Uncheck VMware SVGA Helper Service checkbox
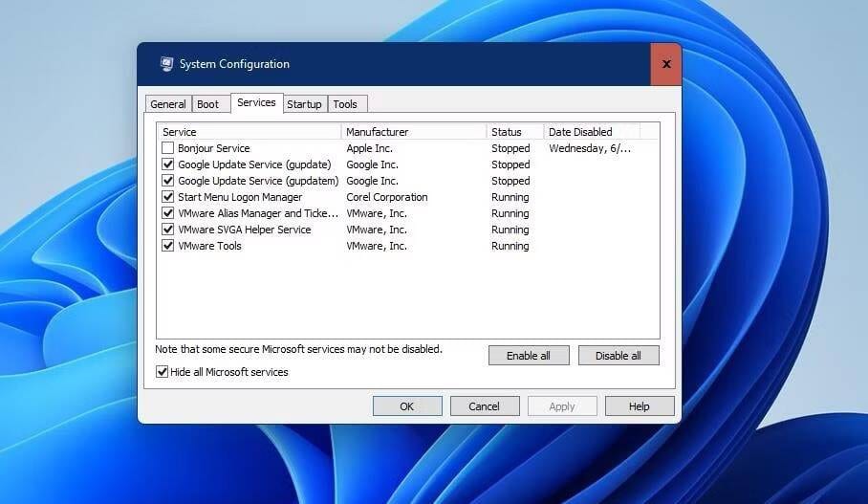Viewport: 868px width, 504px height. tap(167, 230)
